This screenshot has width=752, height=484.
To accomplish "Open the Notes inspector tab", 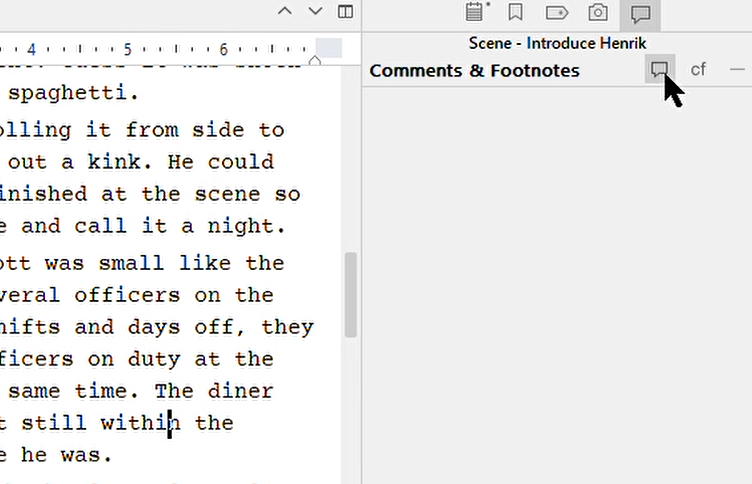I will point(476,12).
